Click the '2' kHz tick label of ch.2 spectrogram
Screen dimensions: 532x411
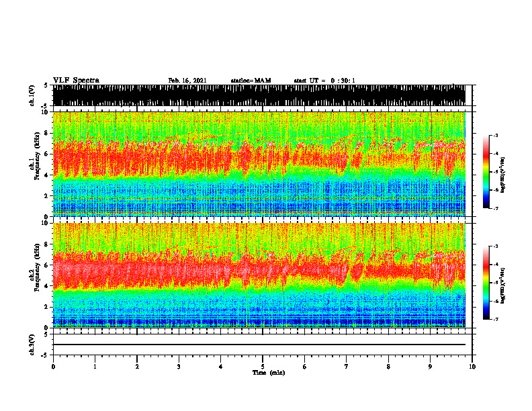coord(47,307)
